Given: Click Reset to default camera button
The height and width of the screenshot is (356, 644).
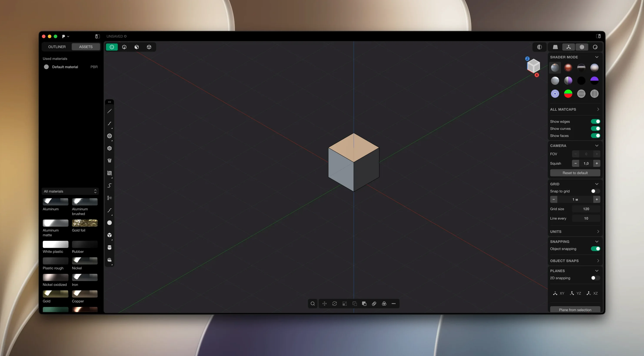Looking at the screenshot, I should (575, 173).
